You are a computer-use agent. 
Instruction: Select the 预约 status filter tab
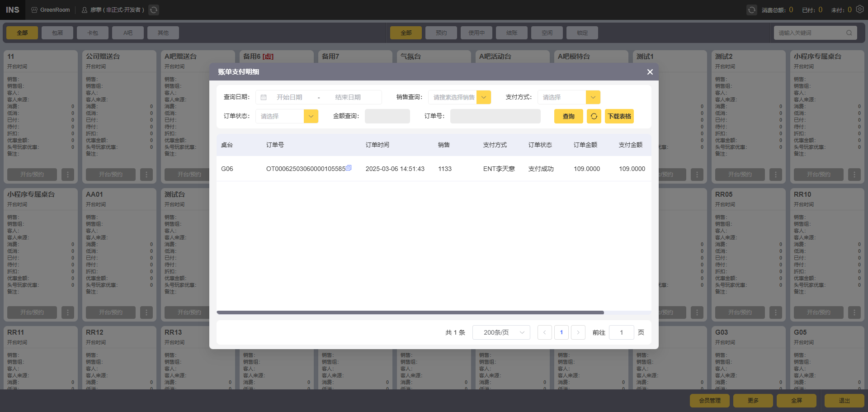coord(441,33)
